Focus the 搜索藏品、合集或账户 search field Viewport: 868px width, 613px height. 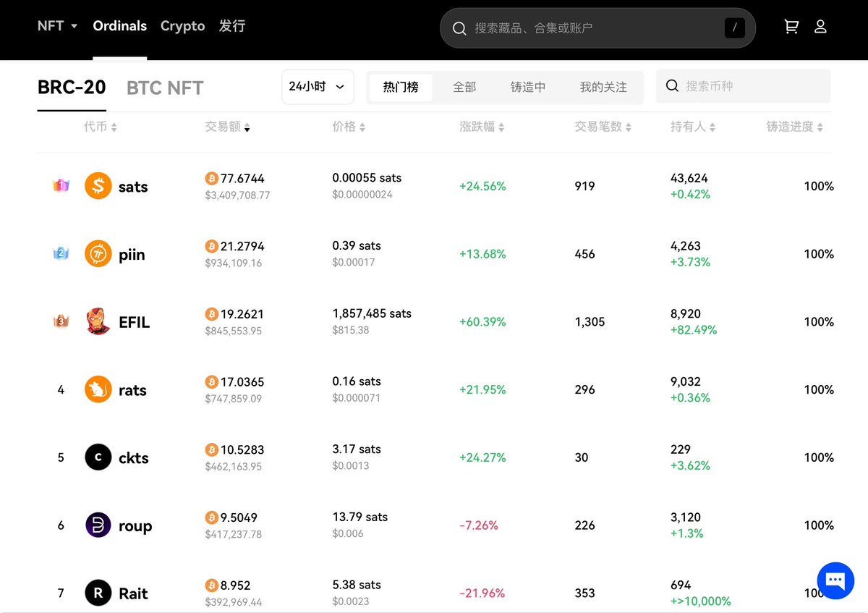pyautogui.click(x=597, y=28)
